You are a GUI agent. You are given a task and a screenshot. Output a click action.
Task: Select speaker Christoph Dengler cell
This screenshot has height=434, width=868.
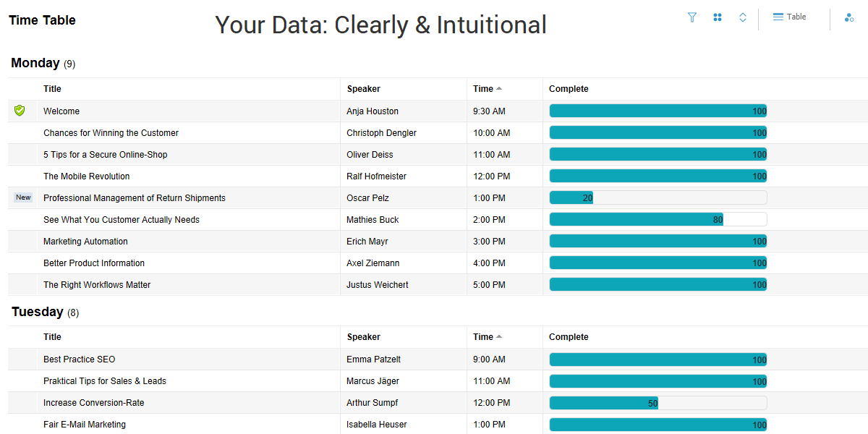point(381,133)
